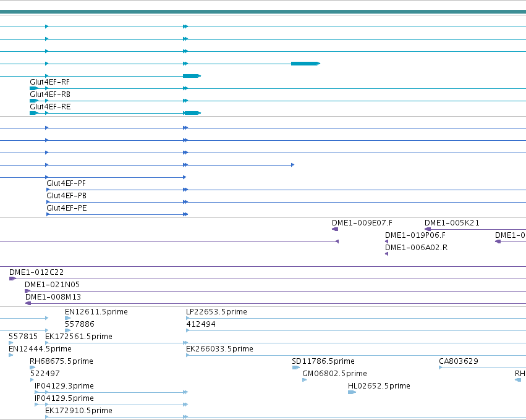Select EST EN12444.5prime label
Screen dimensions: 526x420
pyautogui.click(x=40, y=349)
